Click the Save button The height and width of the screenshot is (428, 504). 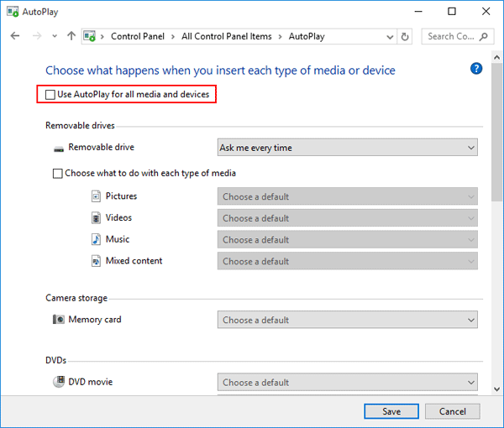(391, 411)
